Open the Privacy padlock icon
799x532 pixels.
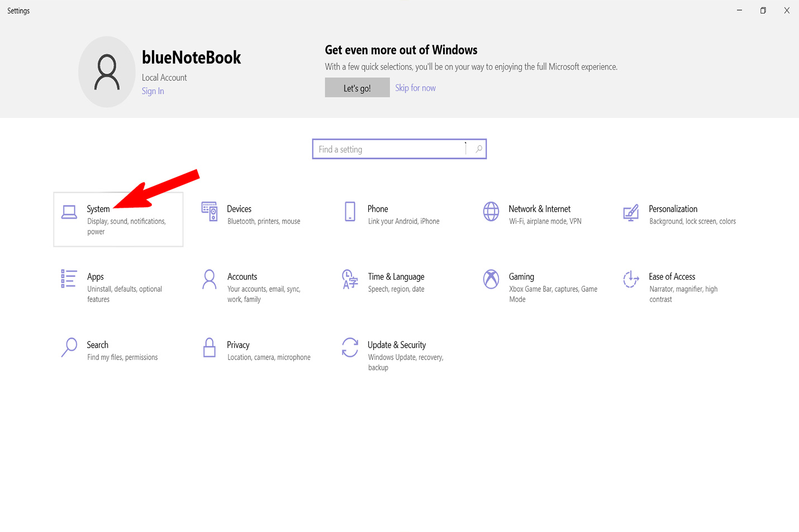tap(210, 347)
